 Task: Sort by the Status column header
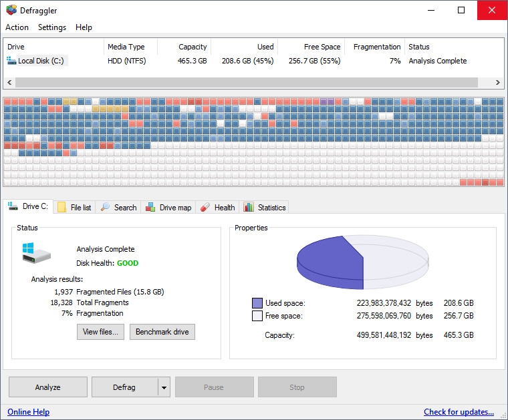click(x=454, y=47)
